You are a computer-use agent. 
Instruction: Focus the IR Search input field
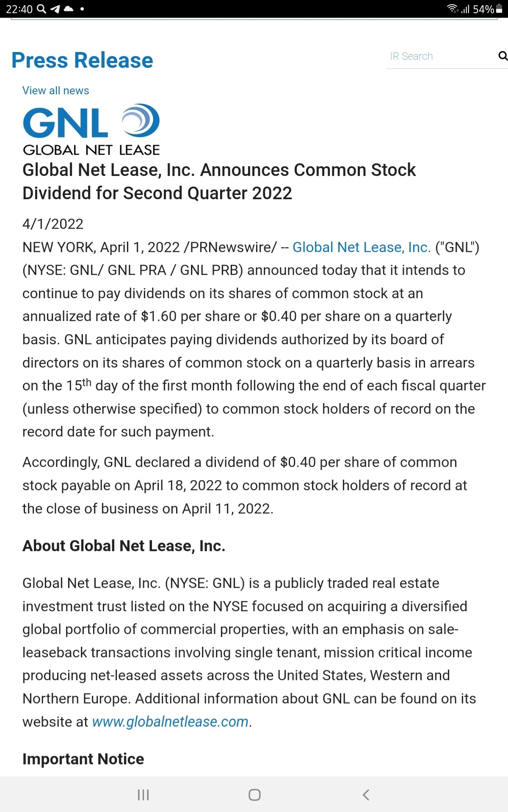tap(442, 56)
